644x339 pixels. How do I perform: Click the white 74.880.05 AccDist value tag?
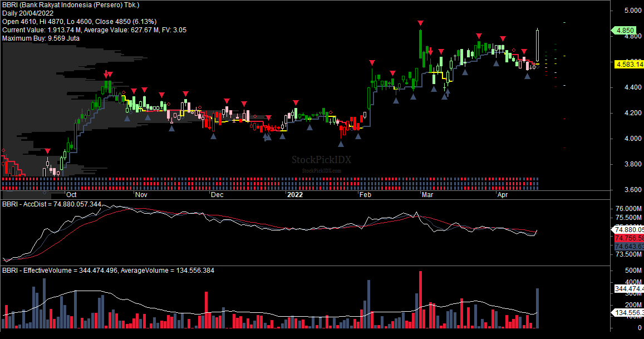click(x=628, y=230)
